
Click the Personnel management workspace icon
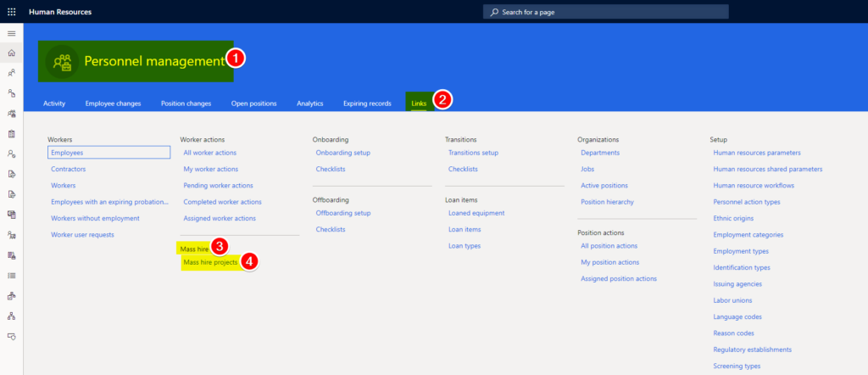pyautogui.click(x=62, y=61)
